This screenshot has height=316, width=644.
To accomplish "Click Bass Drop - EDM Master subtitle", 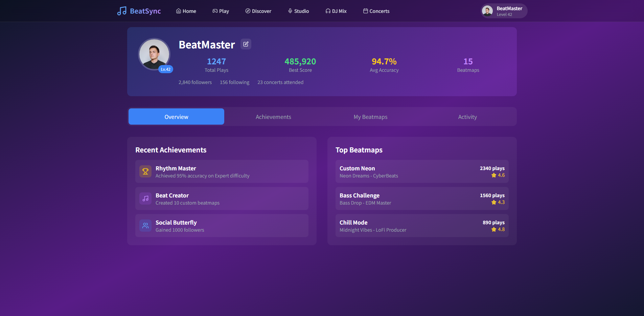I will click(x=365, y=203).
